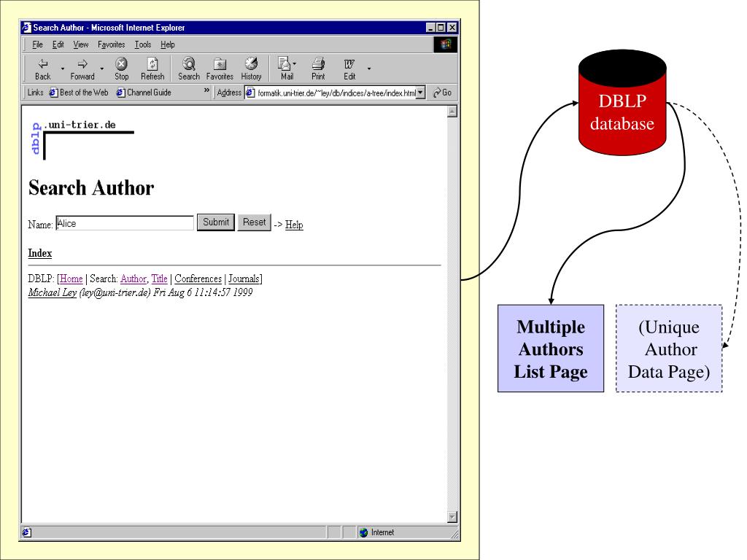Screen dimensions: 747x560
Task: Open the Address bar dropdown arrow
Action: point(420,93)
